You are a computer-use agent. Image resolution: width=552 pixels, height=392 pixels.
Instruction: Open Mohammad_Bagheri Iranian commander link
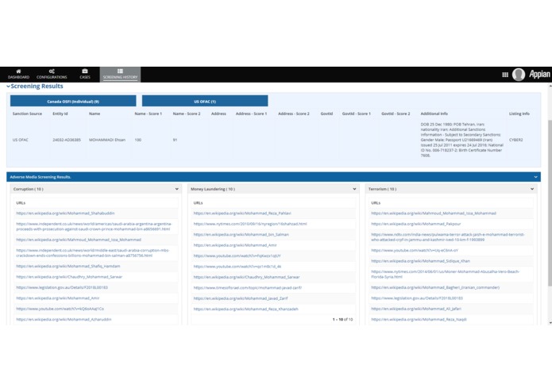click(435, 287)
